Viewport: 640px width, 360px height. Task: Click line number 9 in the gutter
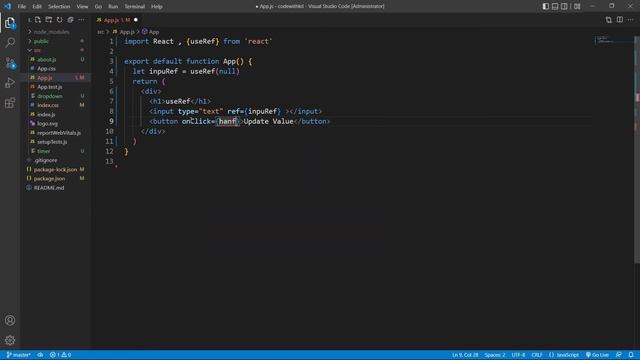pyautogui.click(x=111, y=121)
